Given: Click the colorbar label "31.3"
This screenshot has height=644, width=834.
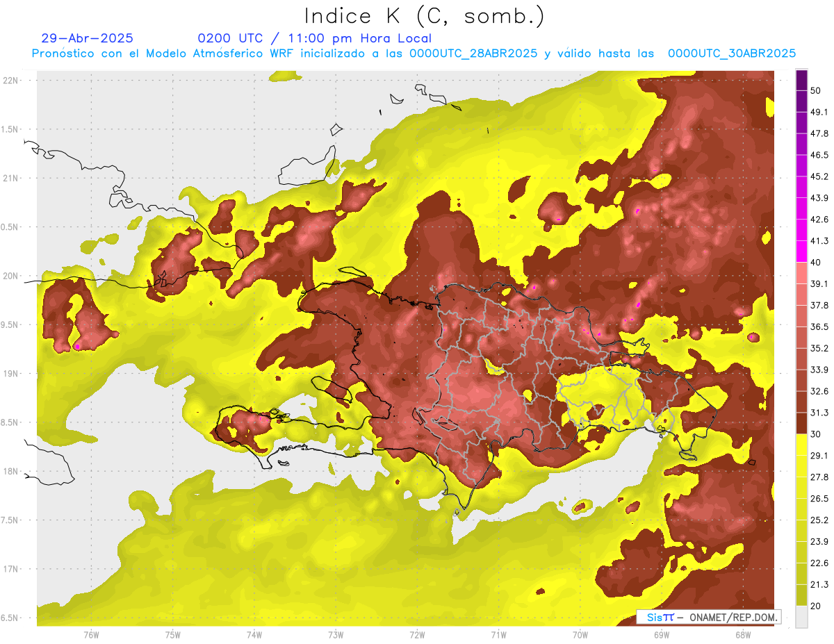Looking at the screenshot, I should click(x=819, y=413).
